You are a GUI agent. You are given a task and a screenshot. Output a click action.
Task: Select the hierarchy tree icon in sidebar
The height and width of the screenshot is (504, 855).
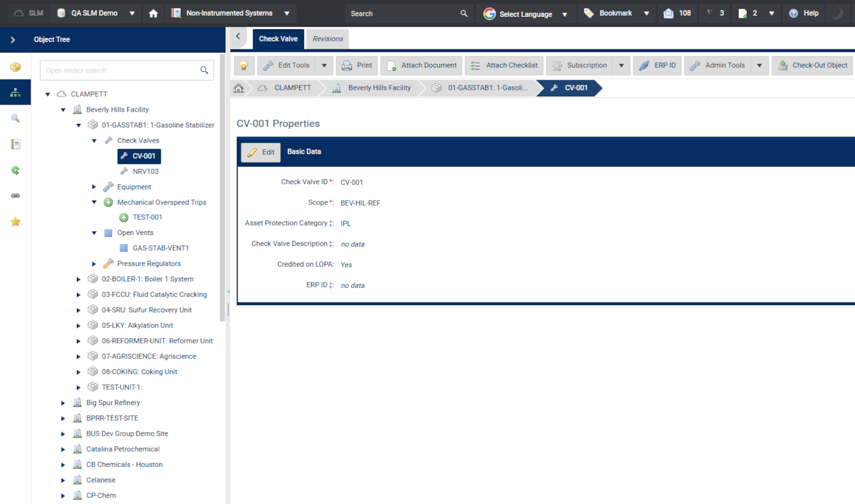pyautogui.click(x=16, y=93)
